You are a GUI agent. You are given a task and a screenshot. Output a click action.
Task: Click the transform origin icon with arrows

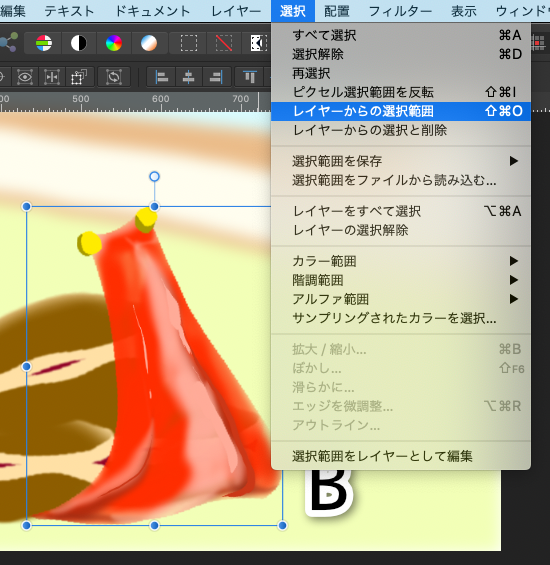tap(52, 77)
